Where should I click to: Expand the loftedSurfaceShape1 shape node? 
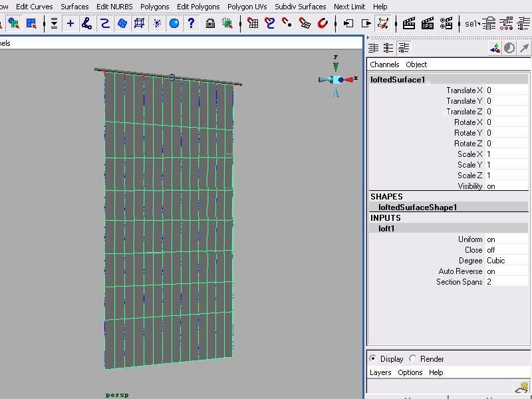click(417, 207)
